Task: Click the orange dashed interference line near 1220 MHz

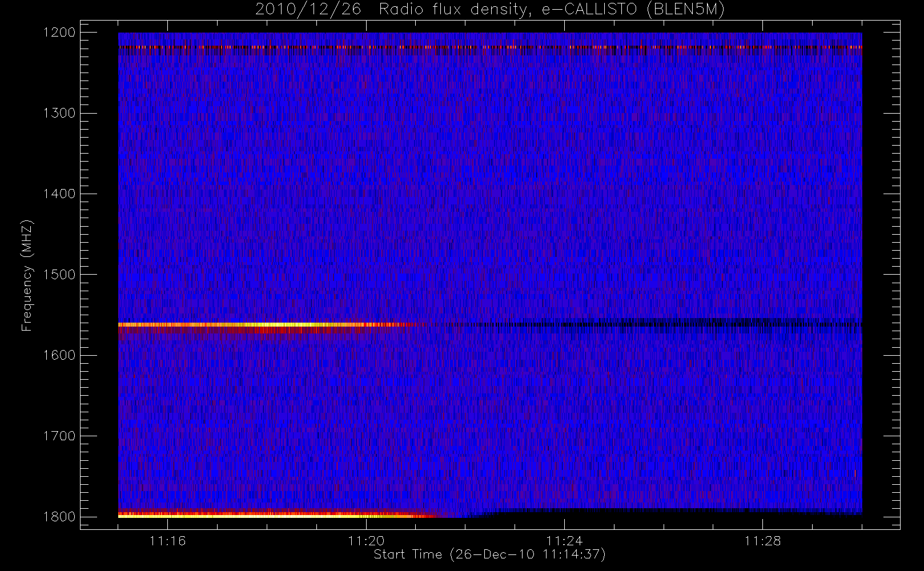Action: pos(490,47)
